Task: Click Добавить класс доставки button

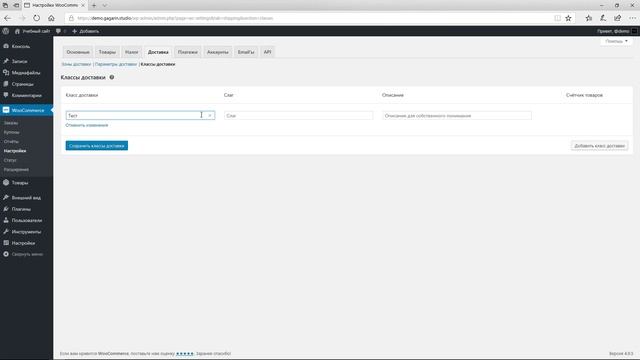Action: click(x=600, y=146)
